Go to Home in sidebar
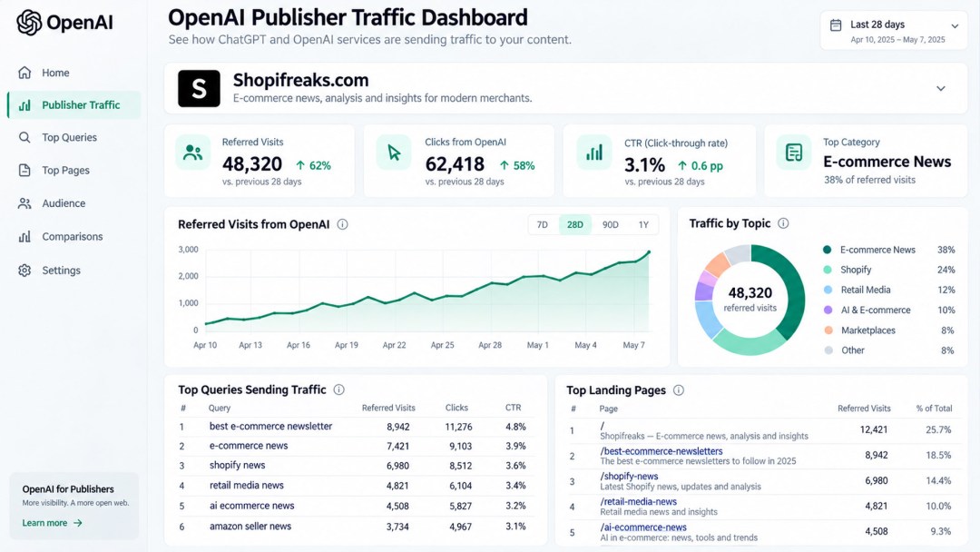Screen dimensions: 980x552 73,73
